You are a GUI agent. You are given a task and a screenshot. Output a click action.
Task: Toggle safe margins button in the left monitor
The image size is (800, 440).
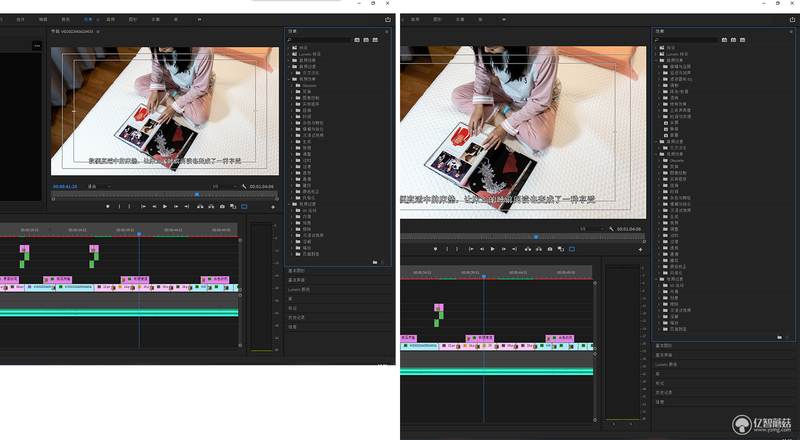[x=244, y=207]
